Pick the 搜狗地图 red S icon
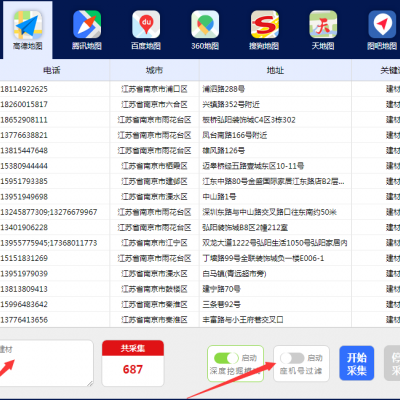This screenshot has width=400, height=400. (265, 24)
